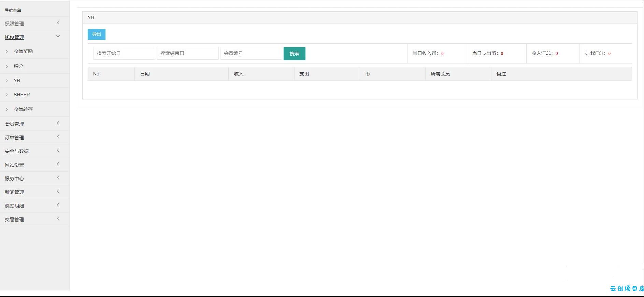Viewport: 644px width, 297px height.
Task: Open 服务中心 menu item
Action: 14,179
